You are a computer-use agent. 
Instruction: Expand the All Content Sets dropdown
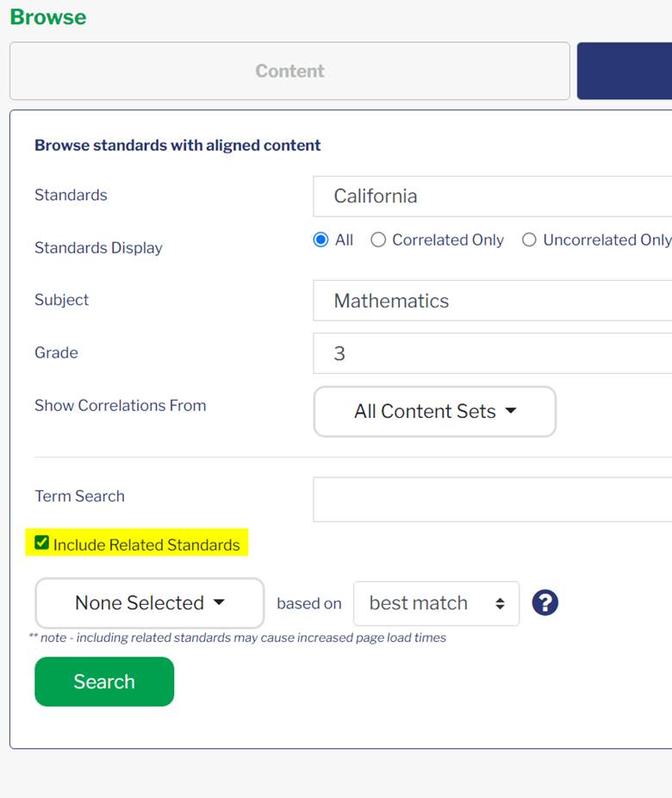[x=435, y=411]
